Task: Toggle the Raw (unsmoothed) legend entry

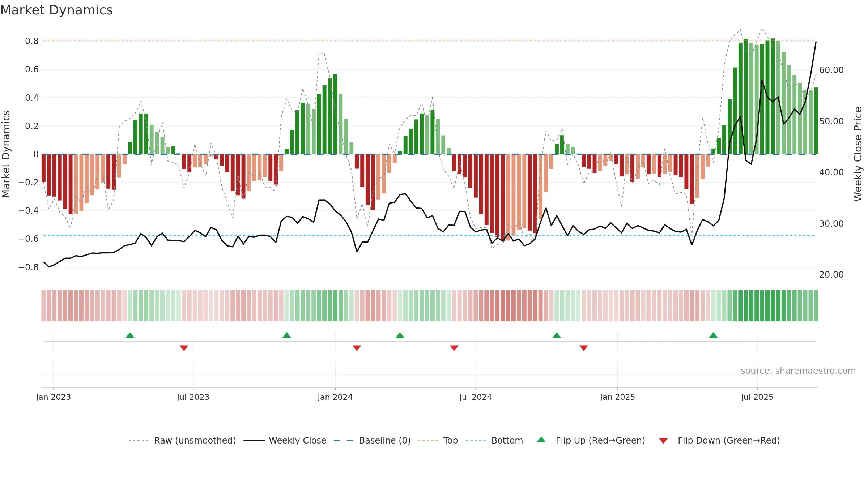Action: pyautogui.click(x=182, y=440)
